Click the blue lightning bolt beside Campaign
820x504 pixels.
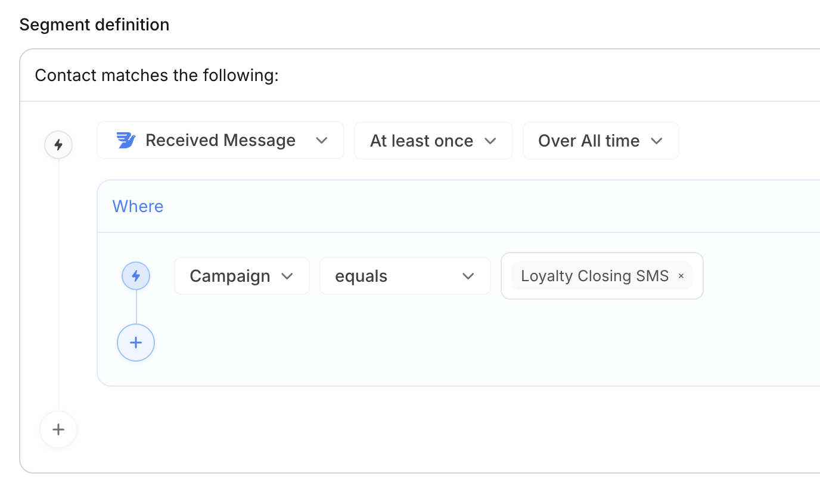tap(136, 276)
